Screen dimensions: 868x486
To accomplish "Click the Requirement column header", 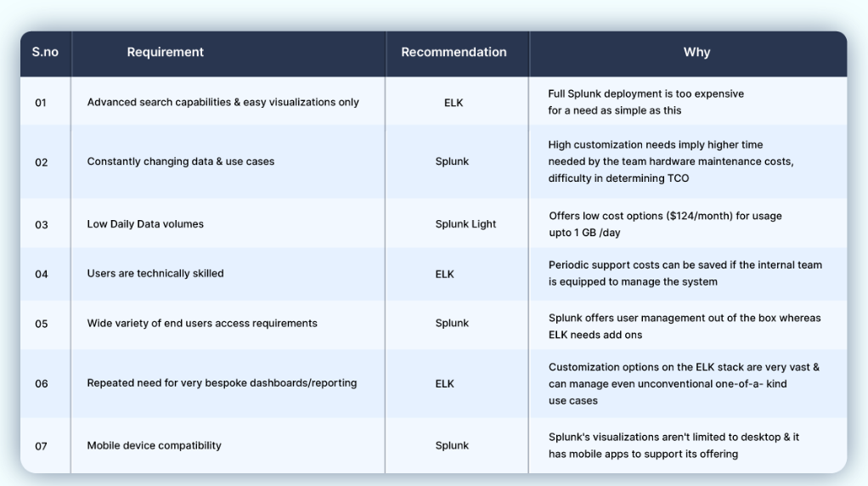I will tap(166, 53).
